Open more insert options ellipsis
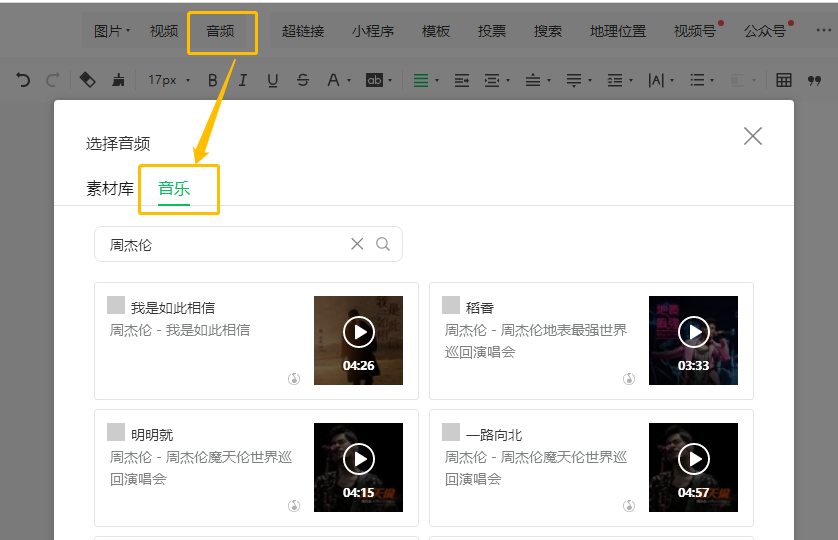Image resolution: width=838 pixels, height=540 pixels. (x=824, y=30)
